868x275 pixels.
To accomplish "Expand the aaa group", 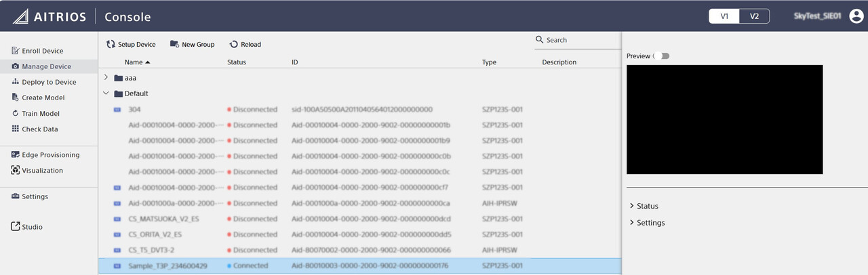I will [x=106, y=77].
